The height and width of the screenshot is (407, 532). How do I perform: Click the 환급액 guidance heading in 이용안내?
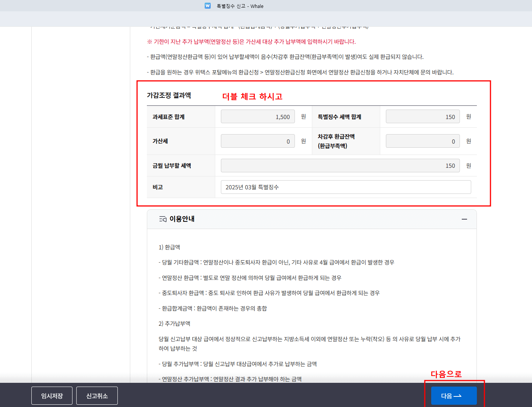pyautogui.click(x=169, y=247)
